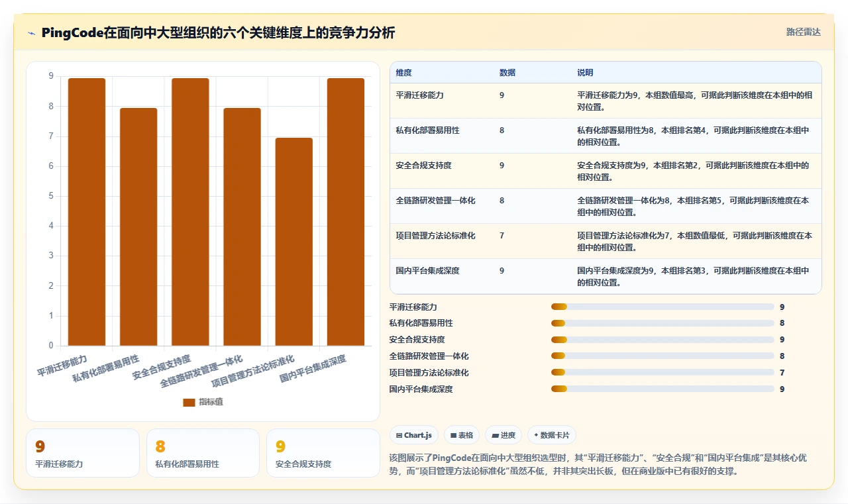Image resolution: width=848 pixels, height=504 pixels.
Task: Click the 国内平台集成深度 label in the progress list
Action: tap(421, 389)
